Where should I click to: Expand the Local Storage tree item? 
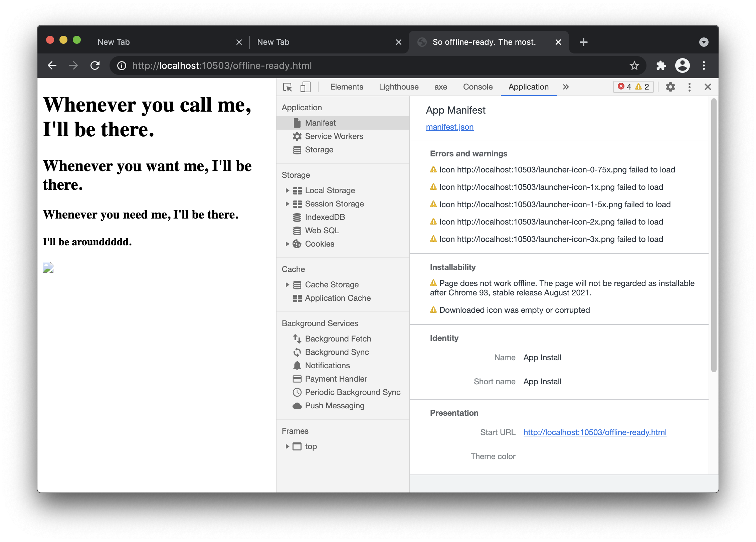[287, 190]
